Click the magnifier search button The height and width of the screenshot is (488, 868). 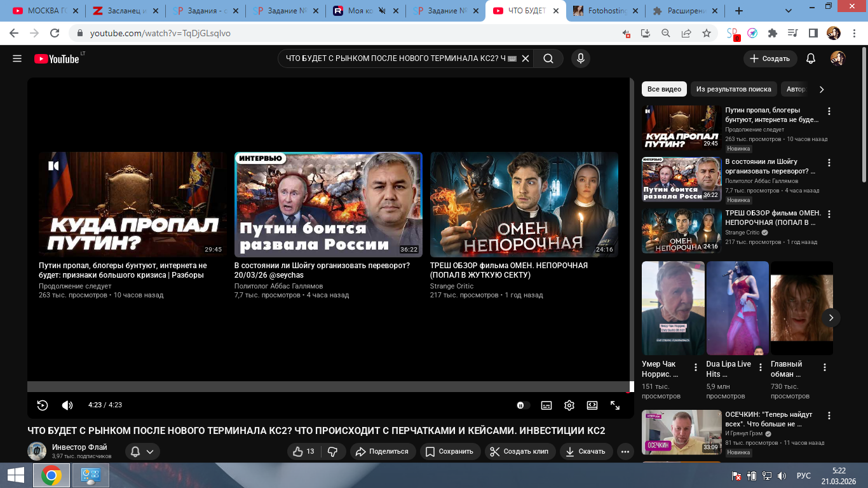548,58
